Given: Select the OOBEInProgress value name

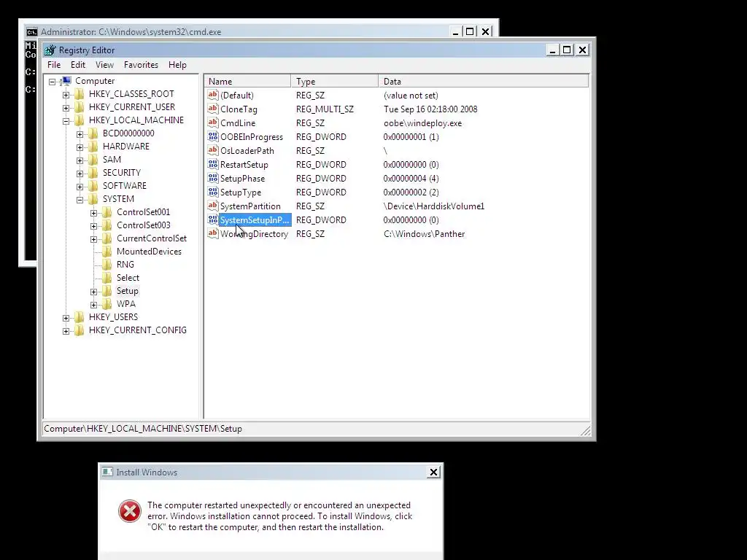Looking at the screenshot, I should 252,136.
